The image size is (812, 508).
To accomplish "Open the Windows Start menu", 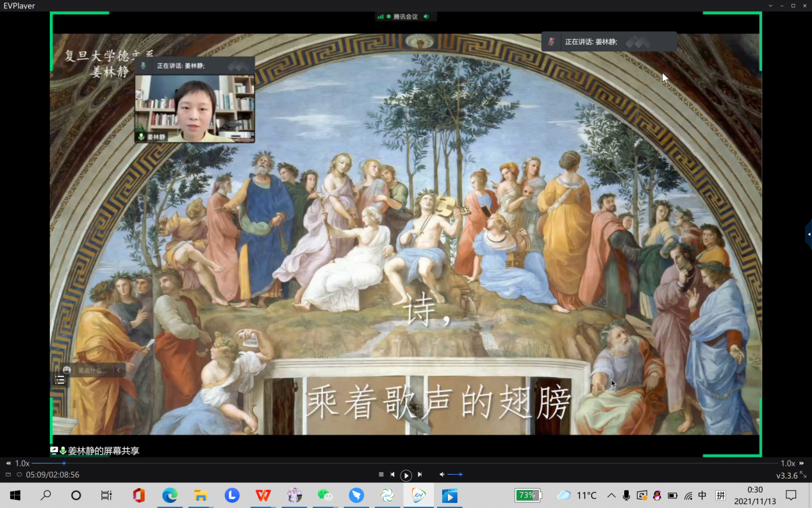I will (15, 495).
